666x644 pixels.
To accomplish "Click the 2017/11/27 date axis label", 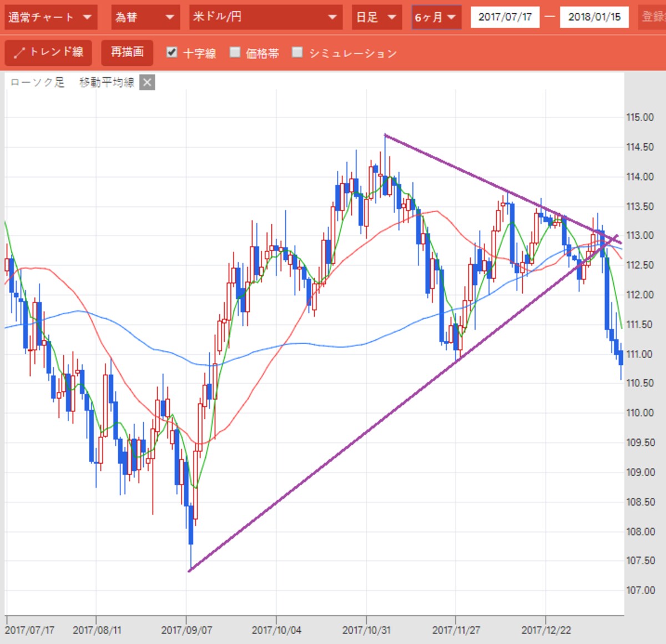I will coord(456,630).
